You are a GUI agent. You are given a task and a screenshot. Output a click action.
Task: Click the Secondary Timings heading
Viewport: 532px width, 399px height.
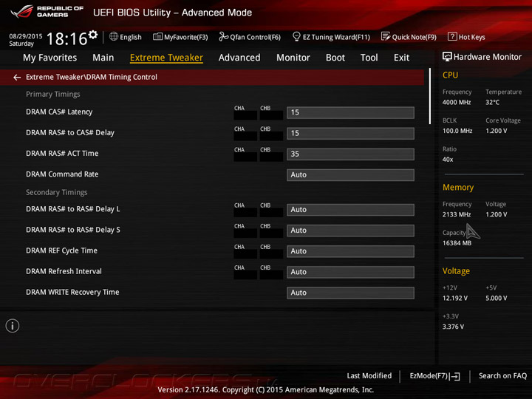(57, 192)
